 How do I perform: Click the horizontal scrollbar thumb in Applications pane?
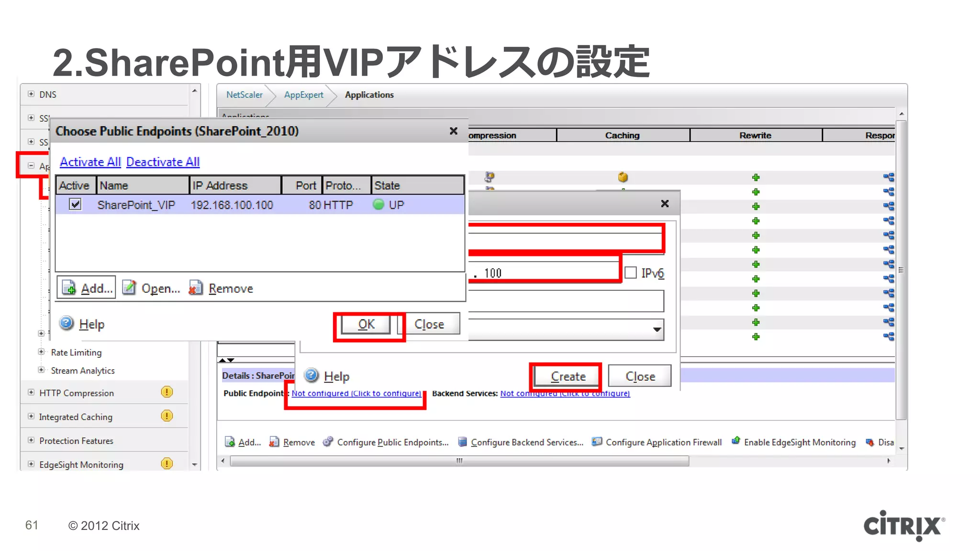(459, 461)
